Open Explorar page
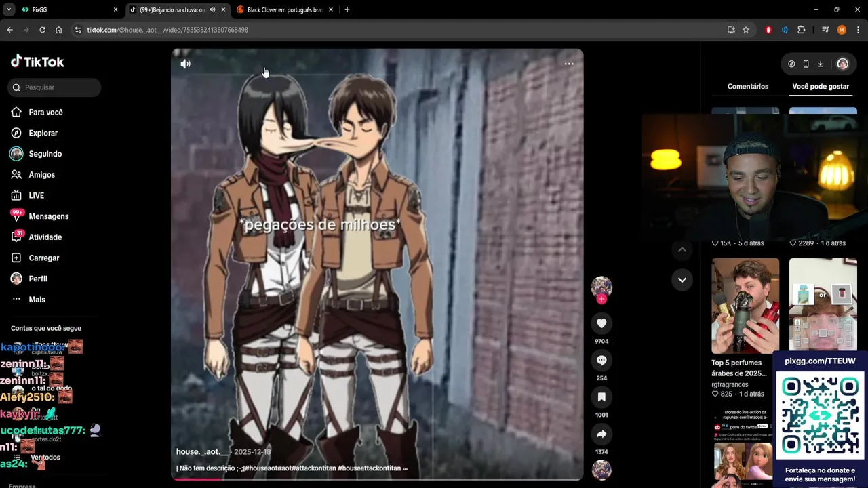The image size is (868, 488). click(x=43, y=134)
